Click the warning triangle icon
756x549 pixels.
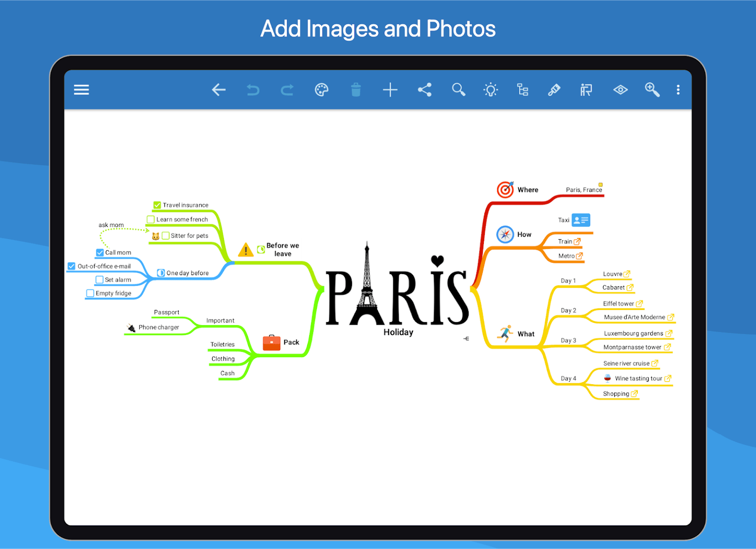[x=246, y=250]
